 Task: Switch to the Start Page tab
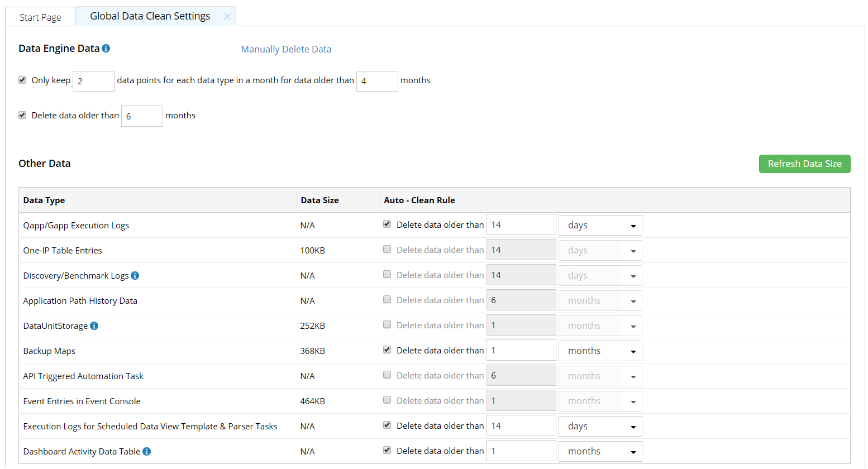[x=40, y=17]
